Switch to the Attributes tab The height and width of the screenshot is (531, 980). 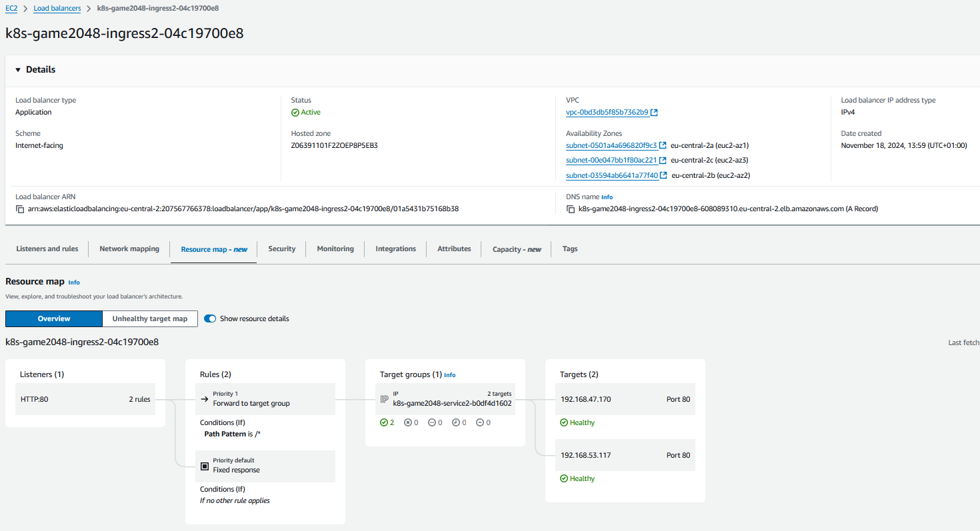click(454, 249)
